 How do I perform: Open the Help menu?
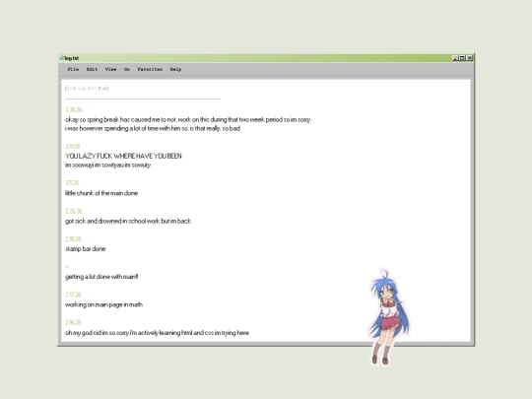[175, 69]
